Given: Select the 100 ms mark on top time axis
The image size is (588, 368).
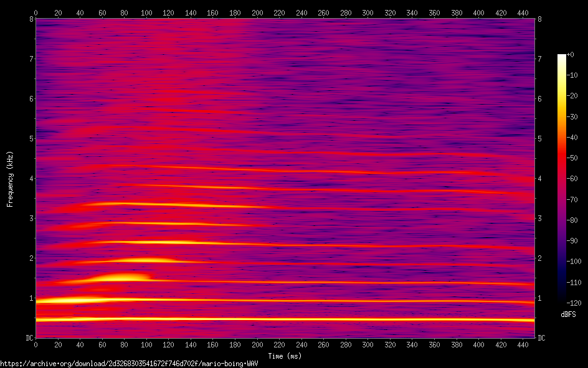Looking at the screenshot, I should [146, 12].
